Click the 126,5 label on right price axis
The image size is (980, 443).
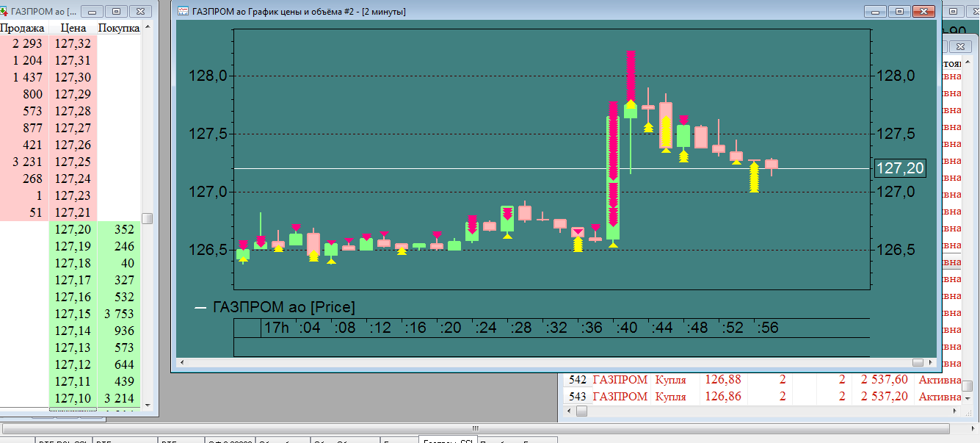click(896, 250)
